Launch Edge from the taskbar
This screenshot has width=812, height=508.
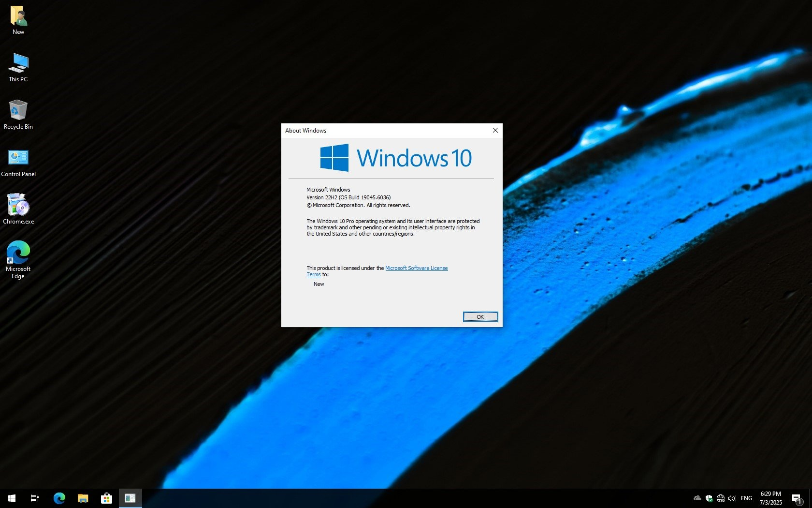tap(59, 498)
